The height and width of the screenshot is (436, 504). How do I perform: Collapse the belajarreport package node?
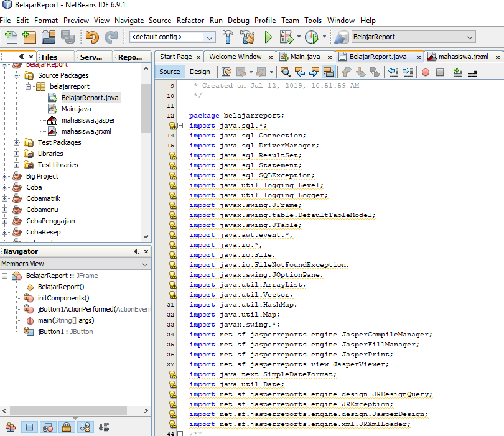28,86
